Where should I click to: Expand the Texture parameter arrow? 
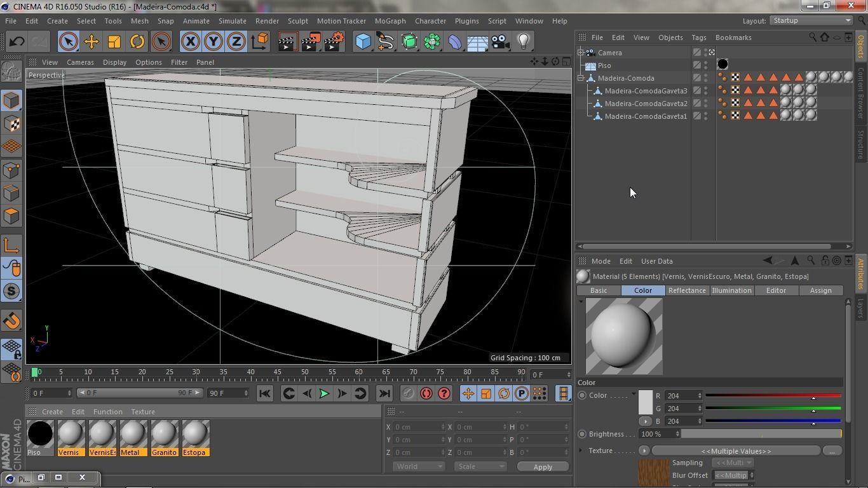click(x=581, y=451)
